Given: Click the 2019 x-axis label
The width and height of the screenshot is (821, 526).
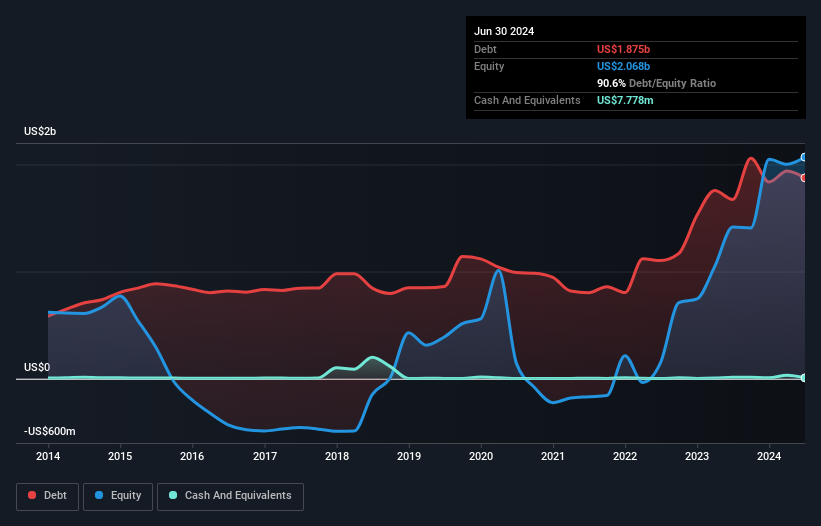Looking at the screenshot, I should tap(409, 456).
